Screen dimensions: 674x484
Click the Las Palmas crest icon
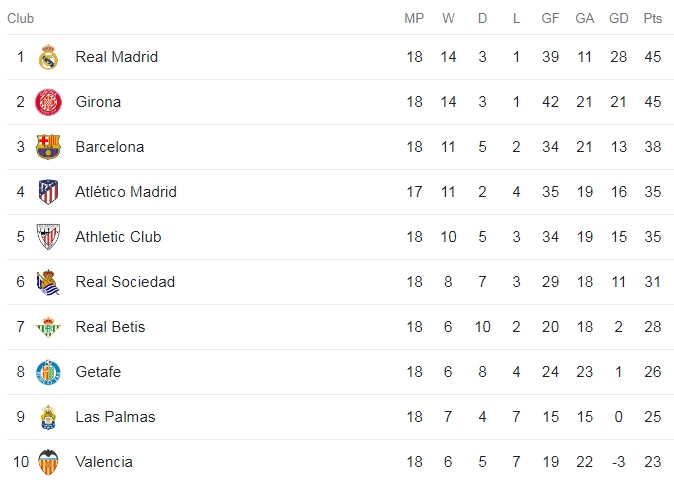click(x=48, y=417)
